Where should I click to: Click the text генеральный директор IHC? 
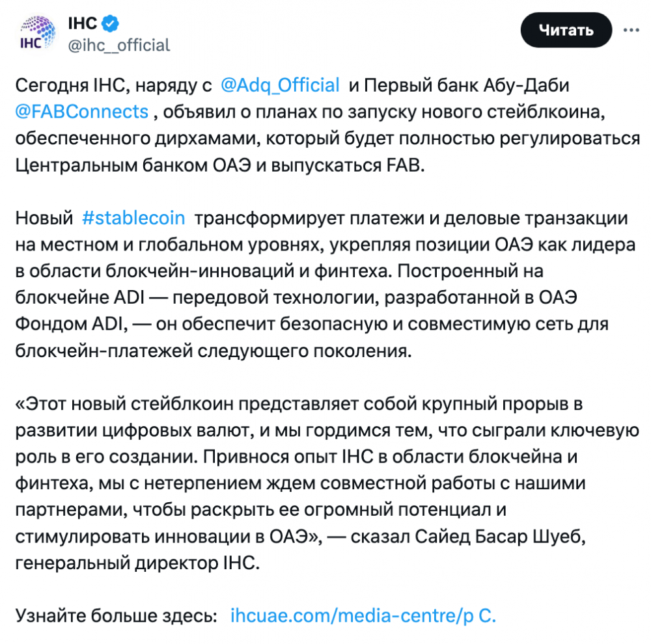tap(137, 563)
